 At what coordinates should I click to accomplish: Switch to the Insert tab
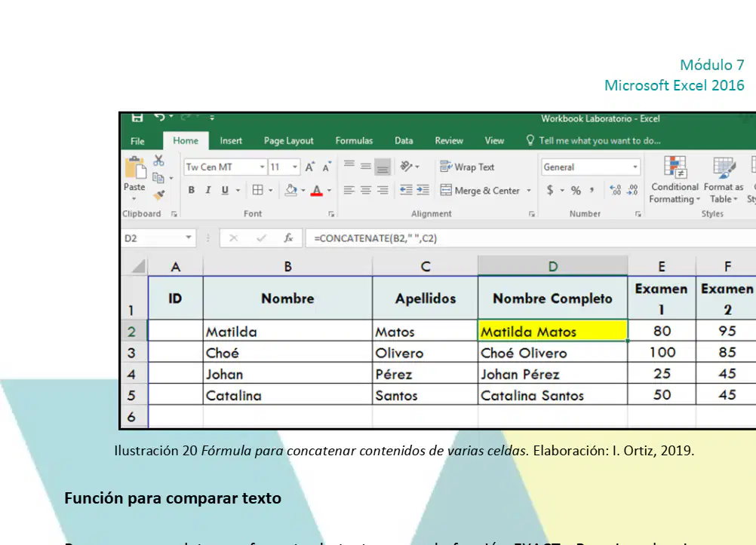[231, 141]
